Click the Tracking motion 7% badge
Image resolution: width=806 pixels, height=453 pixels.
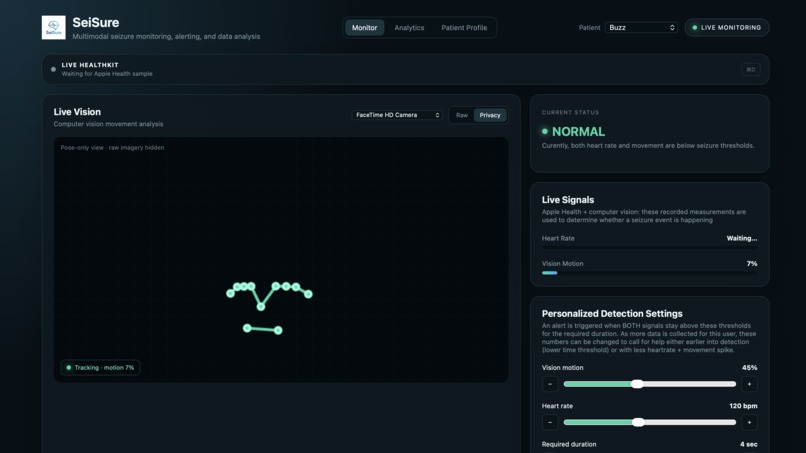pyautogui.click(x=100, y=368)
